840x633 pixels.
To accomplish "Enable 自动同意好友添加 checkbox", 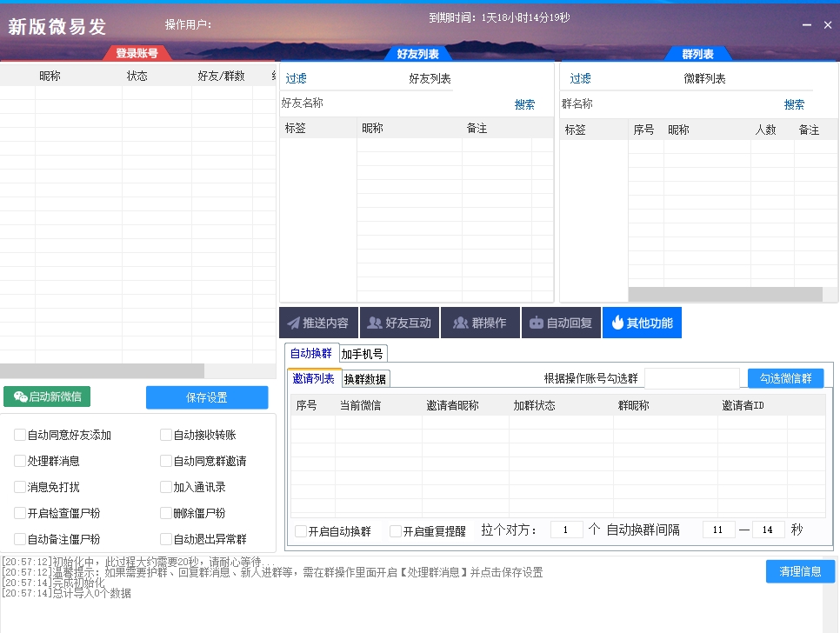I will click(x=20, y=435).
